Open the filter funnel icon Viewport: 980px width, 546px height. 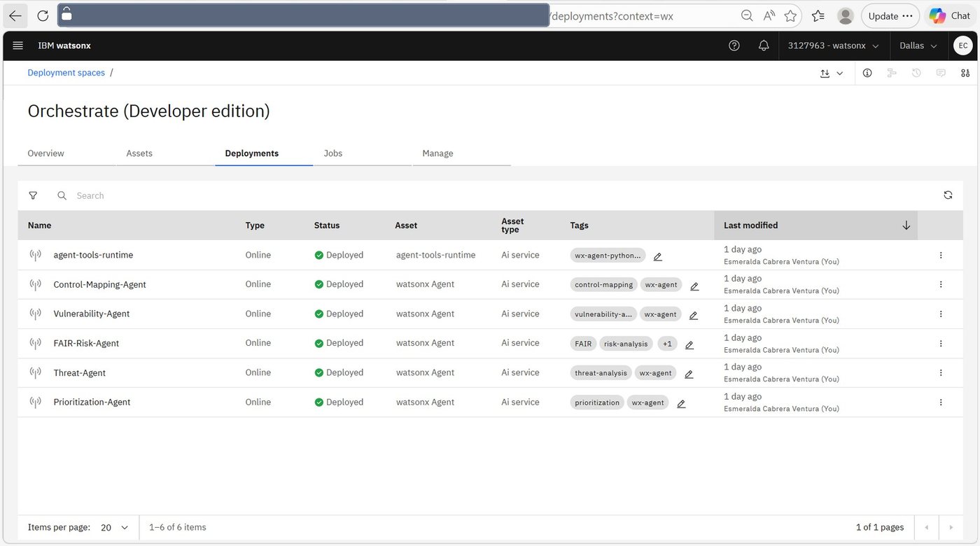33,195
